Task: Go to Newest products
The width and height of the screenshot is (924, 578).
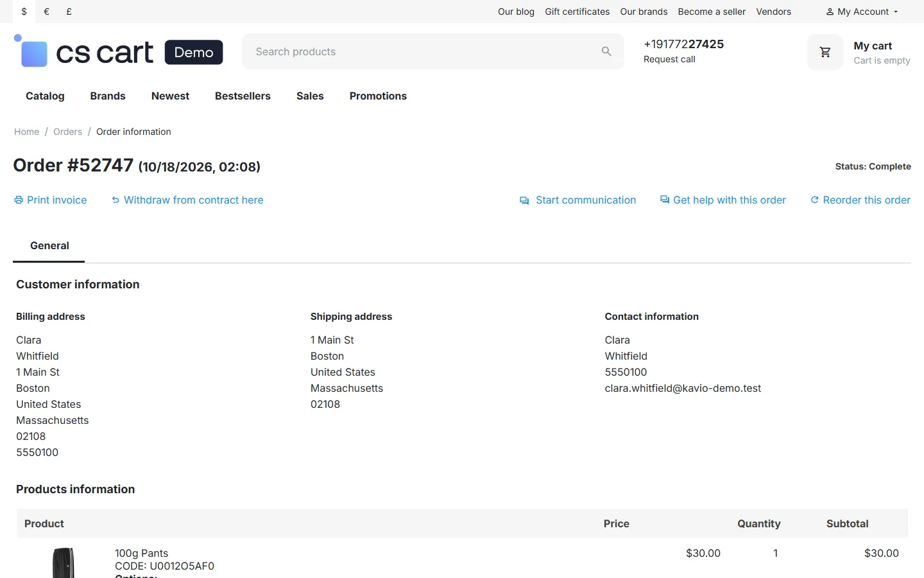Action: coord(170,96)
